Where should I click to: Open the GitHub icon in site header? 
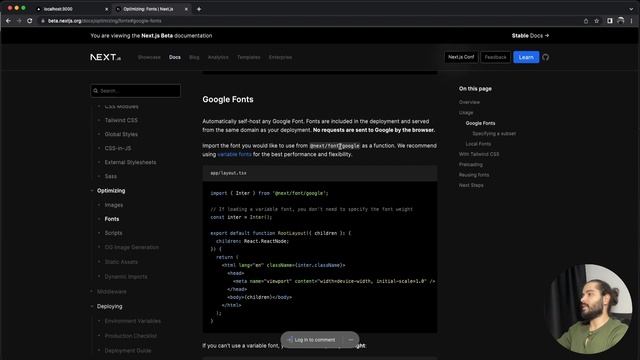tap(546, 57)
